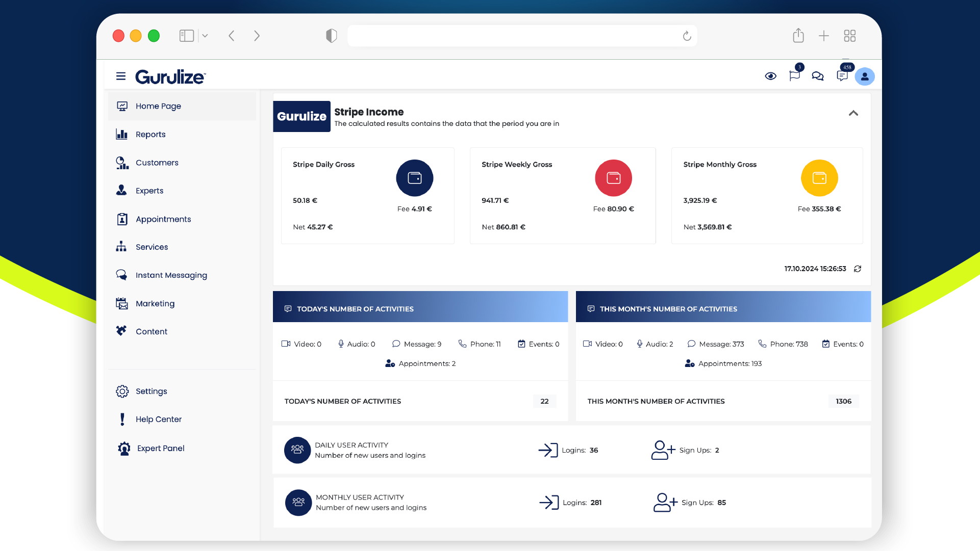Navigate to Appointments panel
The image size is (980, 551).
coord(163,219)
